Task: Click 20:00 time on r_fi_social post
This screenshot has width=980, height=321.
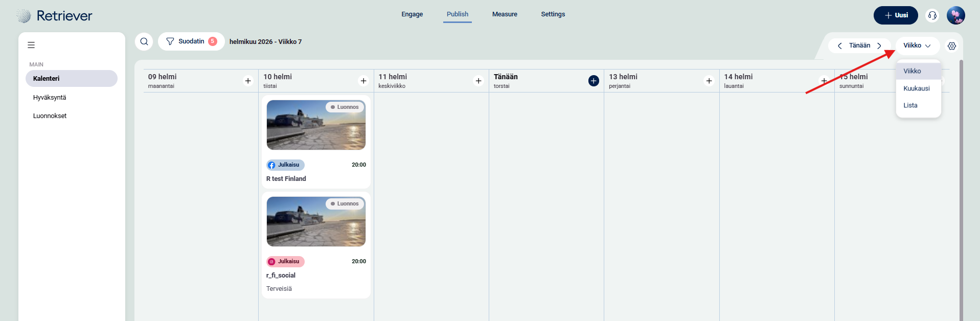Action: point(359,261)
